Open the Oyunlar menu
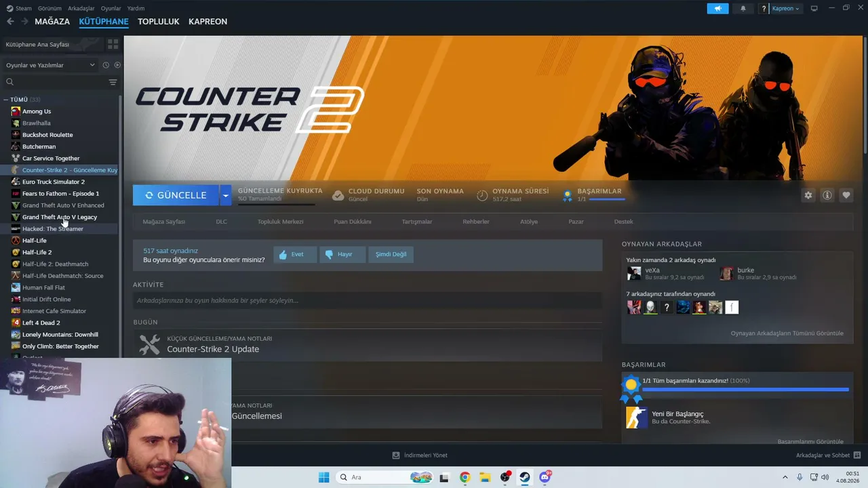Image resolution: width=868 pixels, height=488 pixels. 111,8
